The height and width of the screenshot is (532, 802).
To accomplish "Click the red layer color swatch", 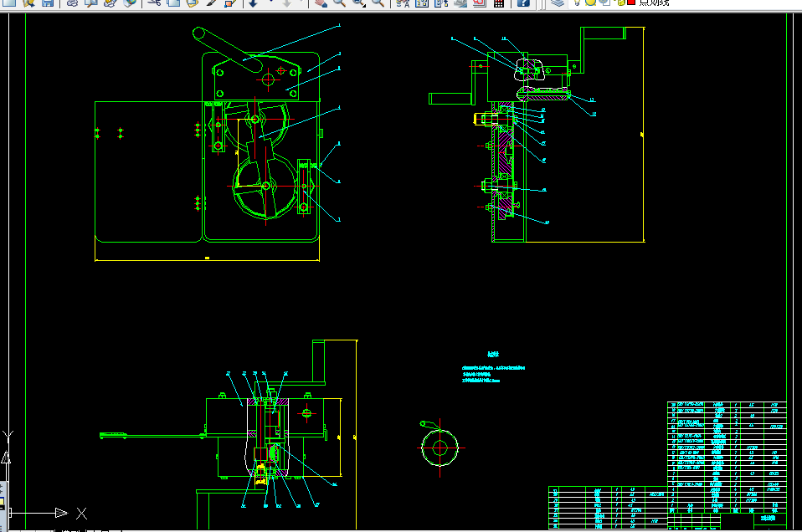I will tap(631, 2).
